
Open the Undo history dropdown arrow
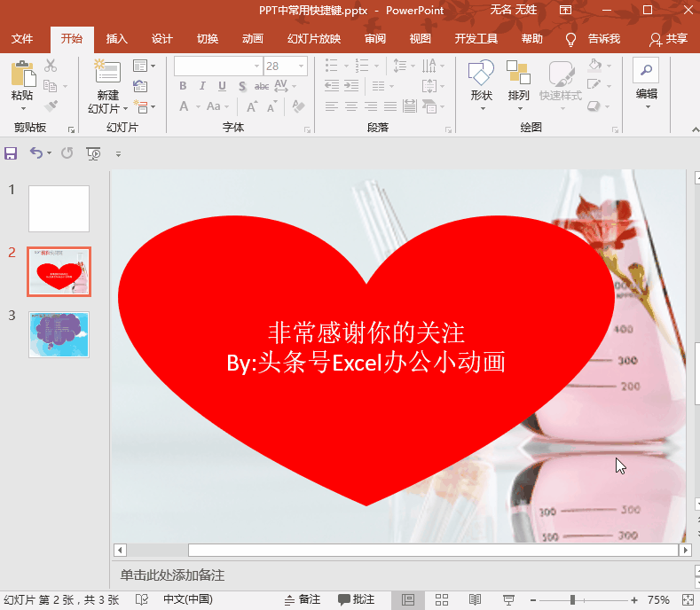[x=49, y=153]
